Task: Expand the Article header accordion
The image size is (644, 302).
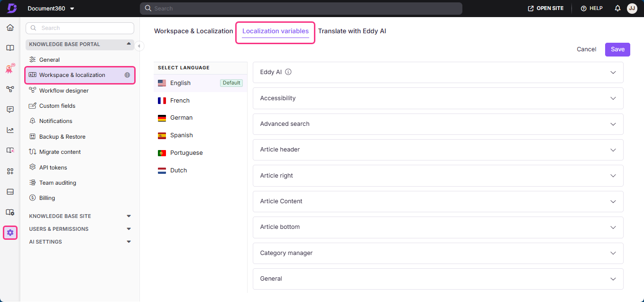Action: pyautogui.click(x=438, y=150)
